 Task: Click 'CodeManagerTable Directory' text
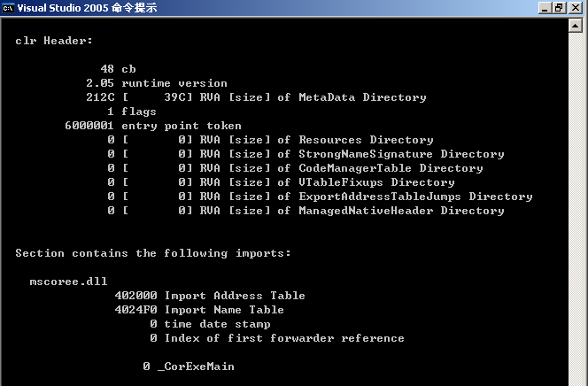[x=391, y=168]
